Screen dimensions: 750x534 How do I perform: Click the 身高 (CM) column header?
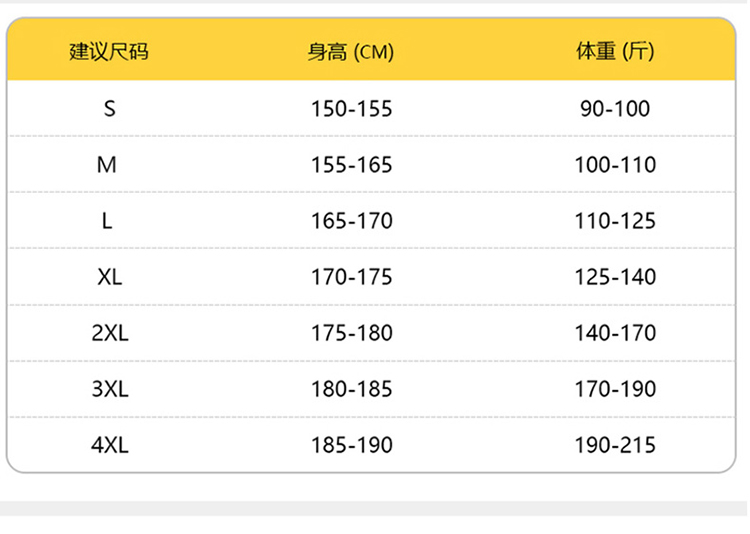(x=351, y=52)
